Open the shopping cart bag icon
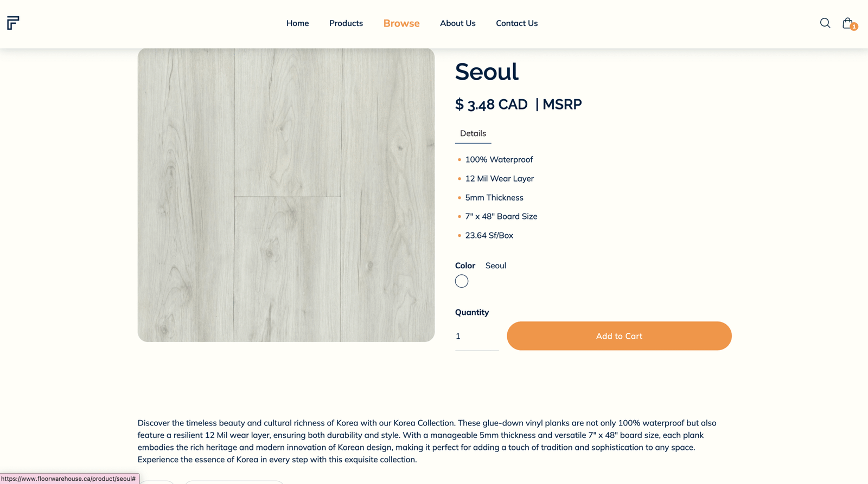868x484 pixels. click(x=848, y=23)
